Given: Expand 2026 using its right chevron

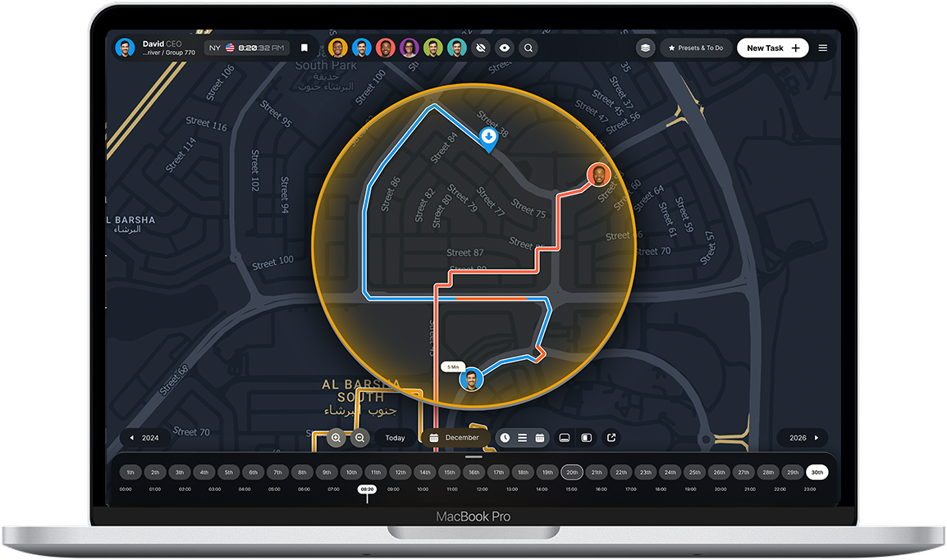Looking at the screenshot, I should (x=816, y=438).
